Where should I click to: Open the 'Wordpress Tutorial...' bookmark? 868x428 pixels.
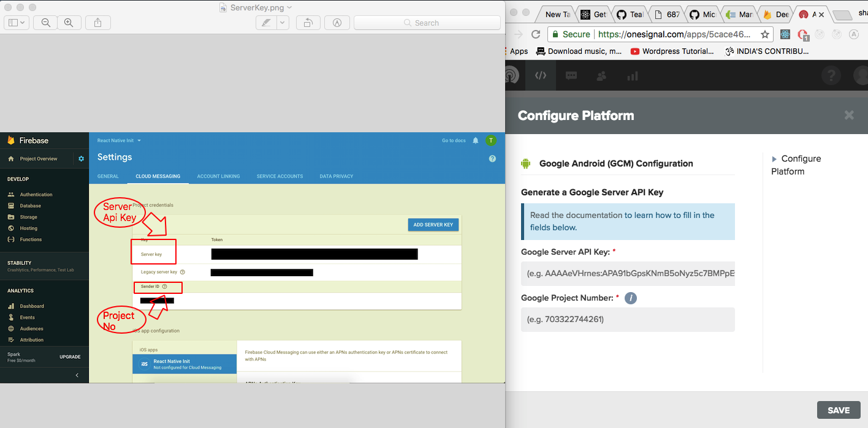tap(672, 51)
